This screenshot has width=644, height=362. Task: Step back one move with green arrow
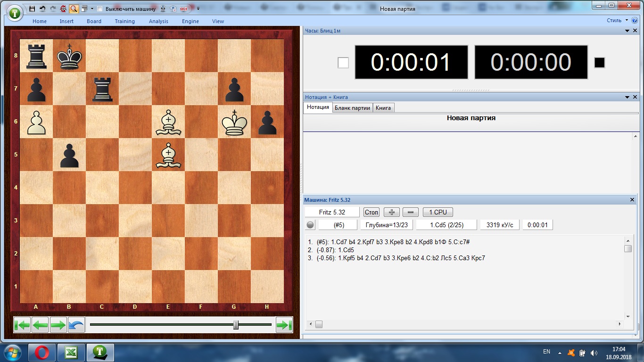pyautogui.click(x=40, y=325)
